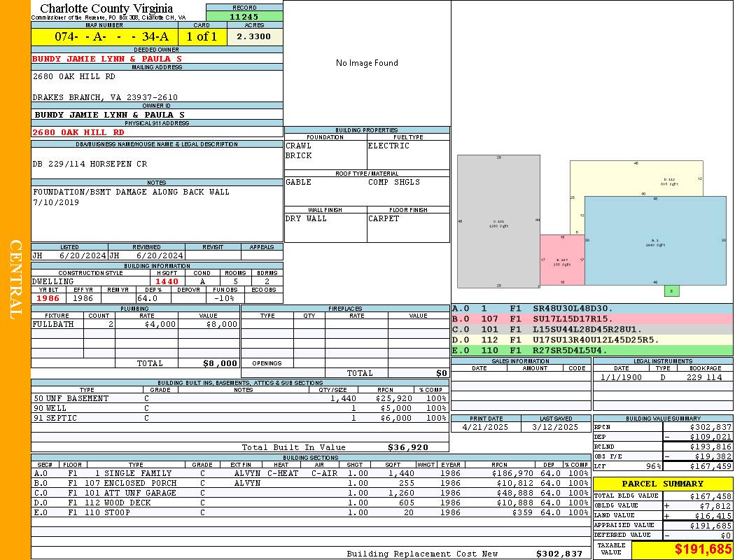Click construction style DWELLING
This screenshot has width=735, height=560.
click(53, 281)
